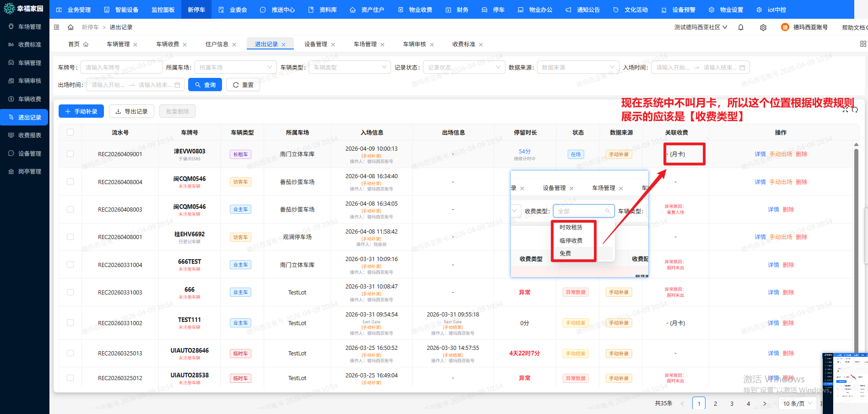Image resolution: width=868 pixels, height=414 pixels.
Task: Click the home icon in breadcrumb
Action: 71,27
